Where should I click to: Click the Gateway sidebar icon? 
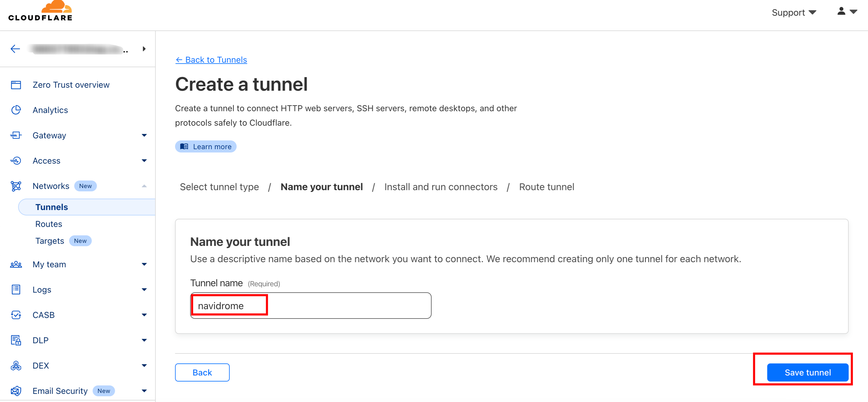coord(16,136)
